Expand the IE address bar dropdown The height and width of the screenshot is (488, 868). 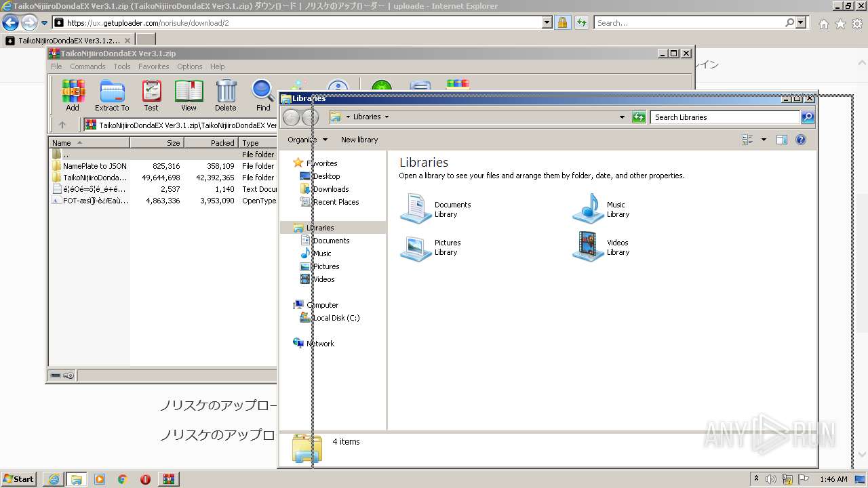[547, 22]
